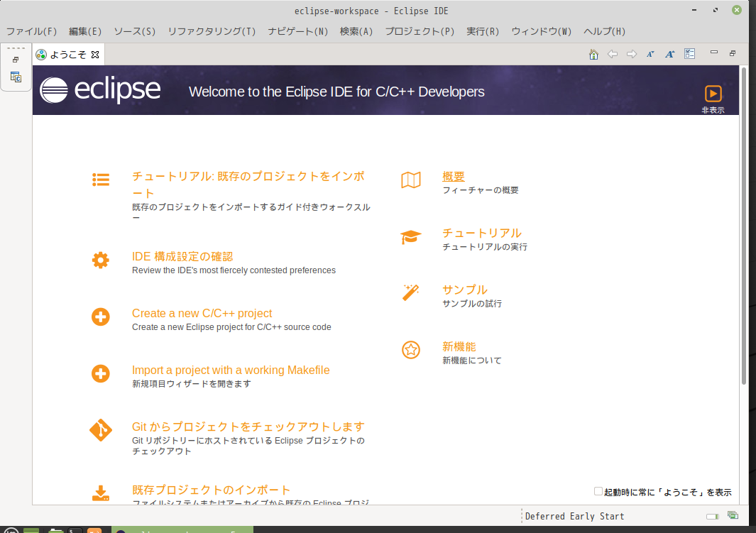
Task: Maximize the ようこそ view with the toolbar icon
Action: [733, 53]
